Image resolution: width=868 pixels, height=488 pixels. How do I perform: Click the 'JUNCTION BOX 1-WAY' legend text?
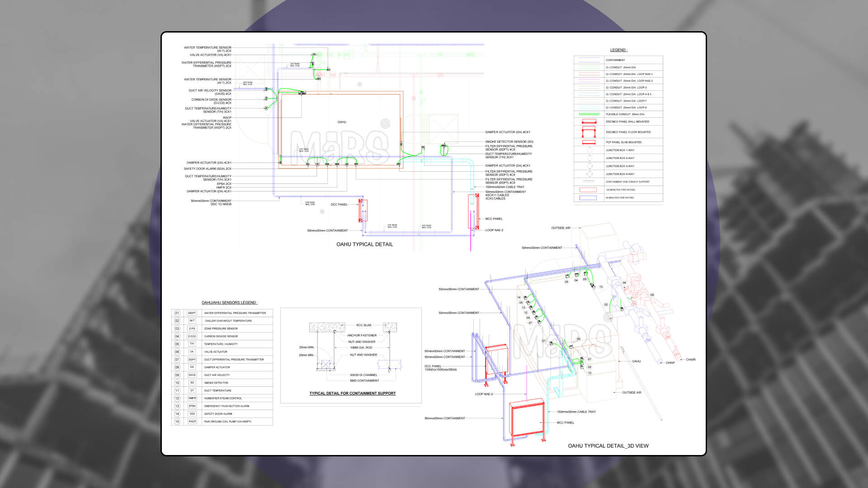coord(620,150)
